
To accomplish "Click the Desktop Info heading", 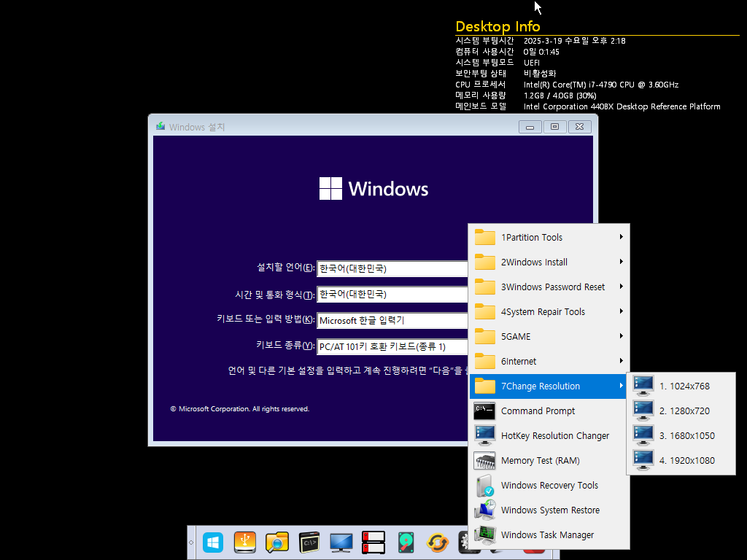I will point(498,26).
